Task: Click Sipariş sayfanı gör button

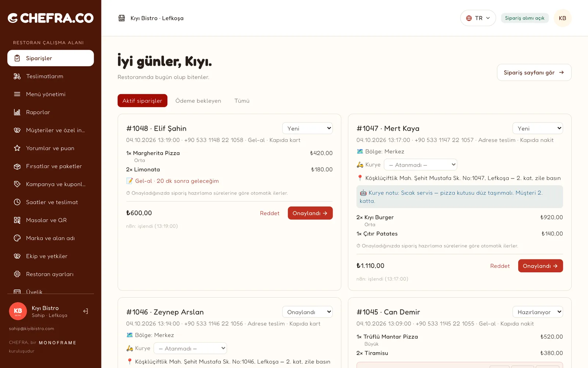Action: [x=534, y=72]
